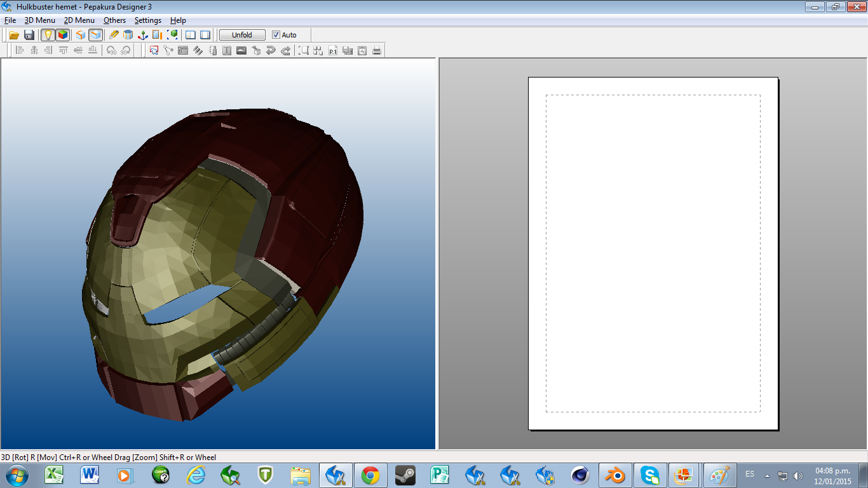
Task: Open the Settings menu
Action: tap(148, 20)
